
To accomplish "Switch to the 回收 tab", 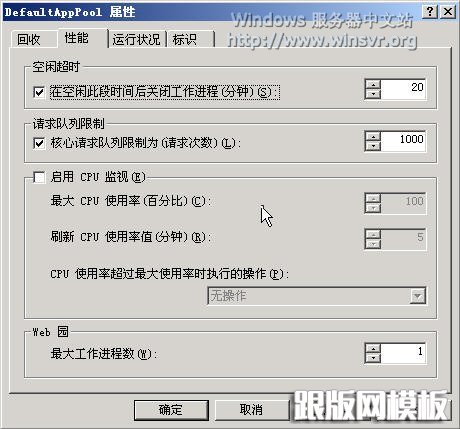I will (29, 39).
